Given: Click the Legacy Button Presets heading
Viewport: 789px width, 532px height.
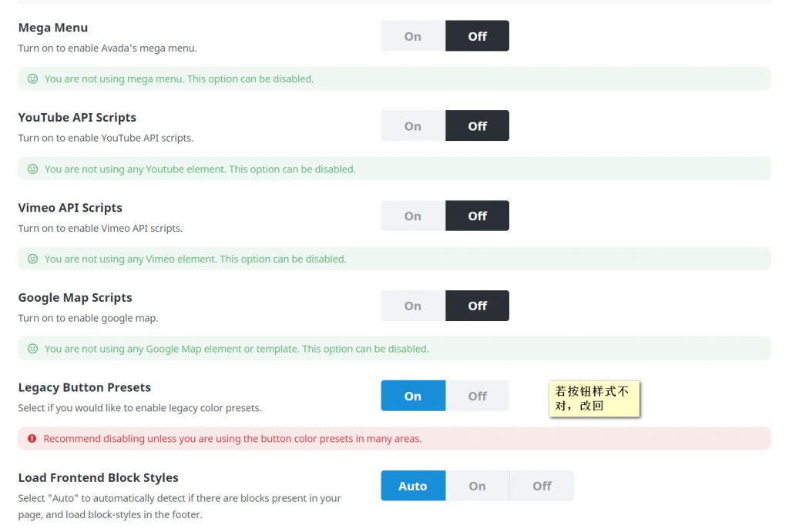Looking at the screenshot, I should pyautogui.click(x=85, y=387).
